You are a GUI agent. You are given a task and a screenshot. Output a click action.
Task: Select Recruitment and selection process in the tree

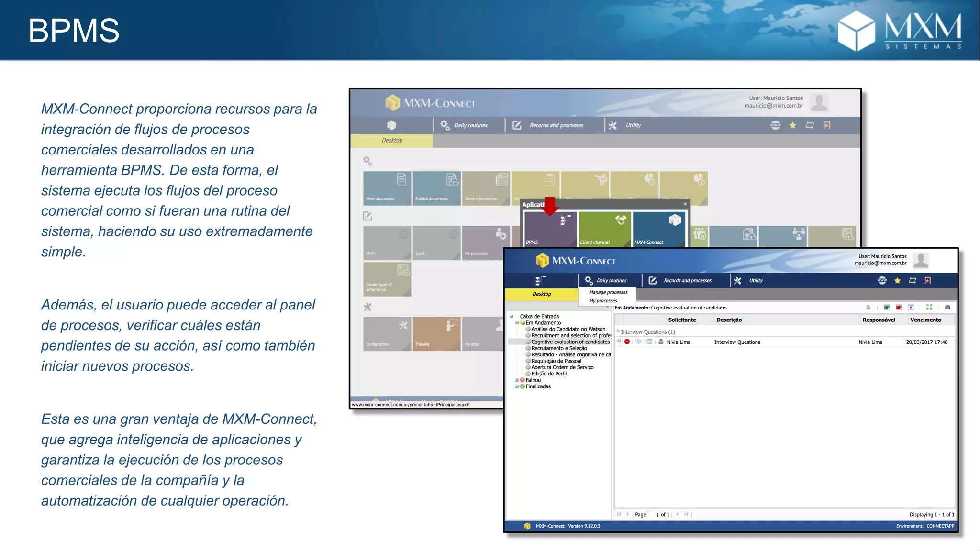(x=571, y=336)
